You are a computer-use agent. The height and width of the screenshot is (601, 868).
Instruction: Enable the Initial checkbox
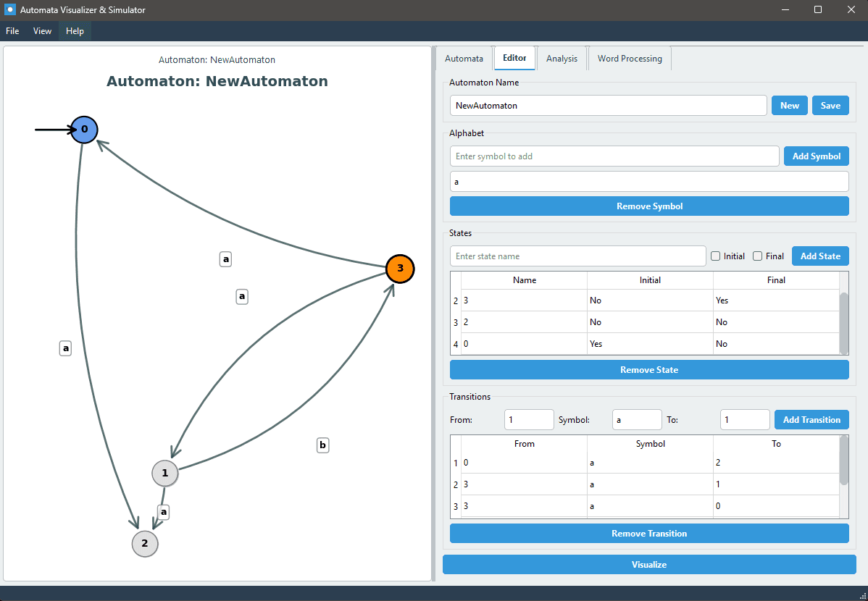716,256
